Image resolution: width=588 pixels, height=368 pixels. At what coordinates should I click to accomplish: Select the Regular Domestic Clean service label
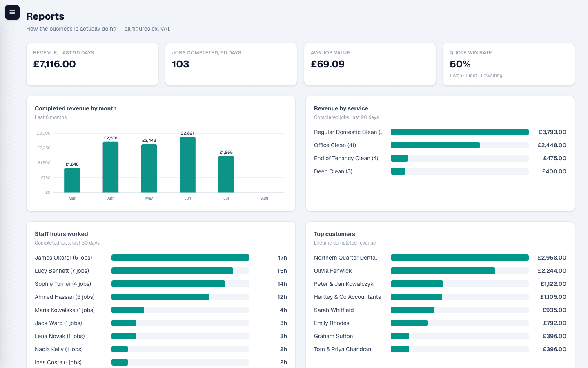(349, 132)
